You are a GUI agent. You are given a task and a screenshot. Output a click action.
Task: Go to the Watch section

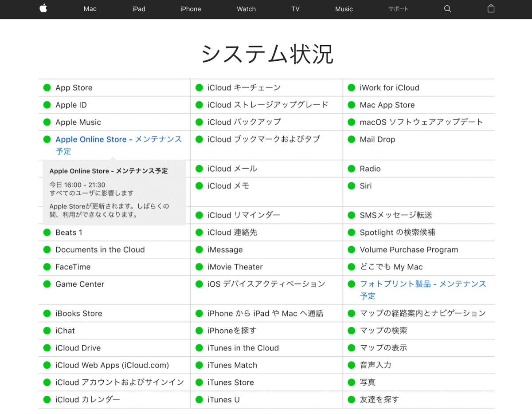point(246,9)
